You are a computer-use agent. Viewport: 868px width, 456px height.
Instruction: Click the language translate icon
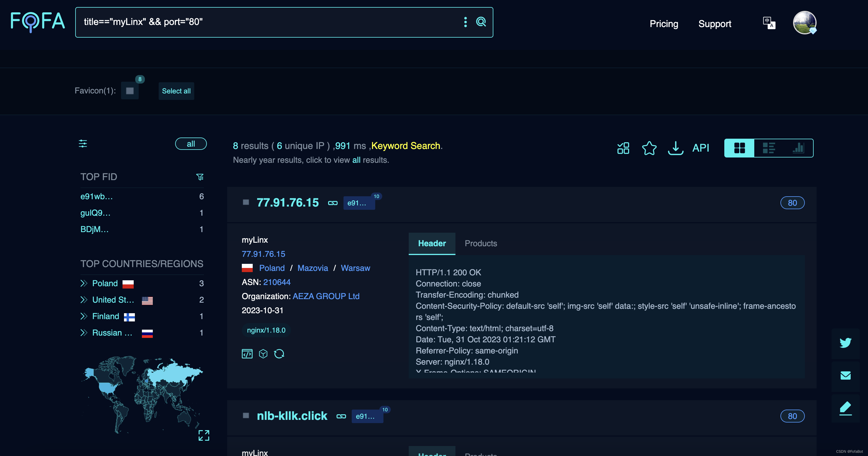pos(769,23)
